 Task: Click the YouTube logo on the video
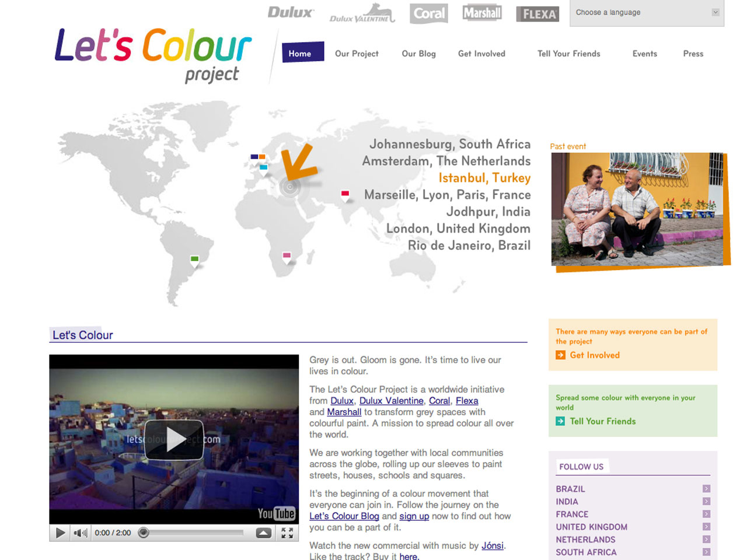(x=276, y=513)
